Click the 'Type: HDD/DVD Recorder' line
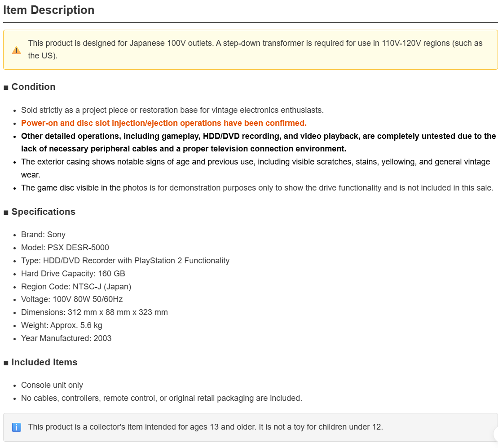The image size is (498, 448). [x=125, y=261]
